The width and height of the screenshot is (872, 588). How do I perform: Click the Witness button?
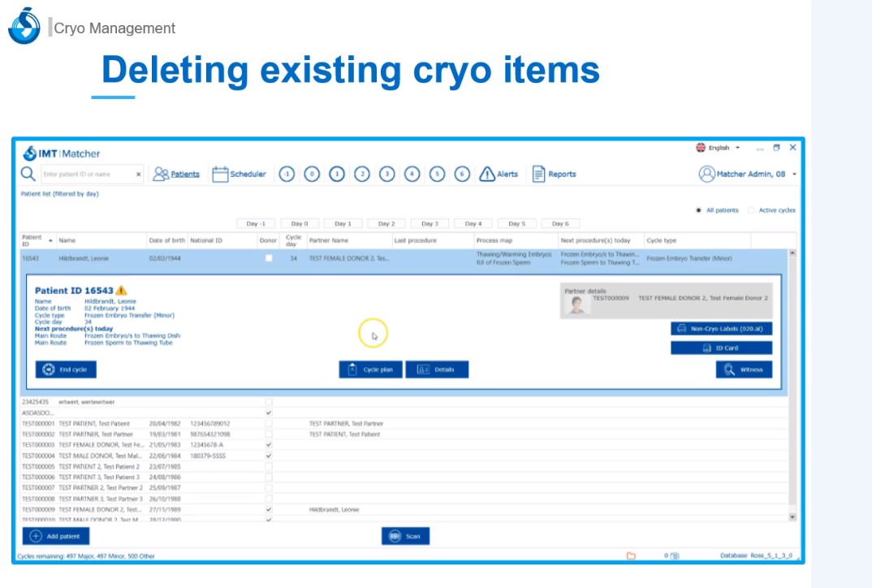pos(744,370)
